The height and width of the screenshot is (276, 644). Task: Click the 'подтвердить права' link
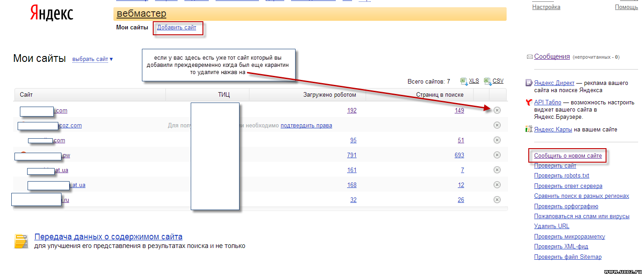pos(306,126)
